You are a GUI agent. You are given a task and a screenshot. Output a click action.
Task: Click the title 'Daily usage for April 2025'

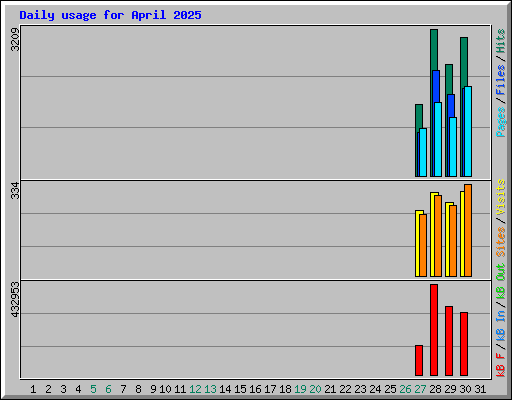tap(110, 15)
